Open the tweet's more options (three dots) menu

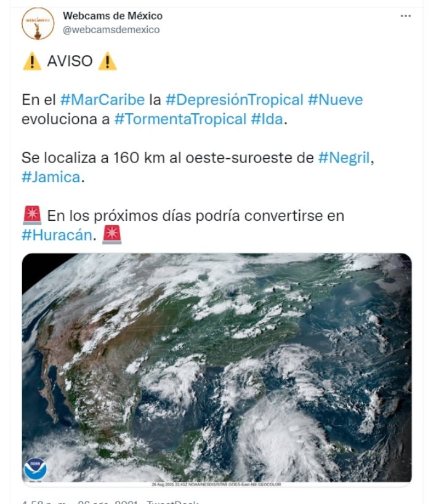pyautogui.click(x=405, y=16)
